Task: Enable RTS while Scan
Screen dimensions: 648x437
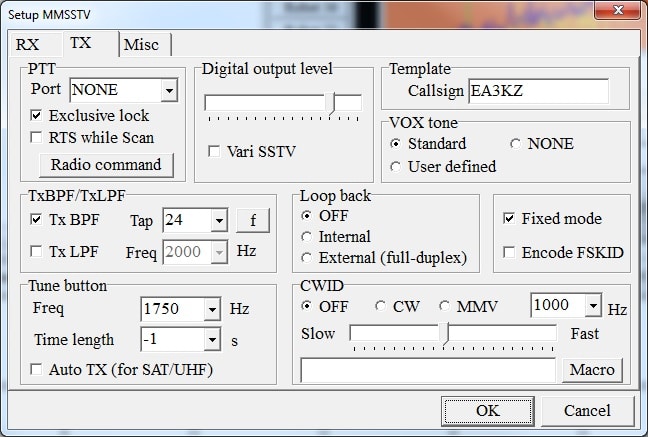Action: click(36, 137)
